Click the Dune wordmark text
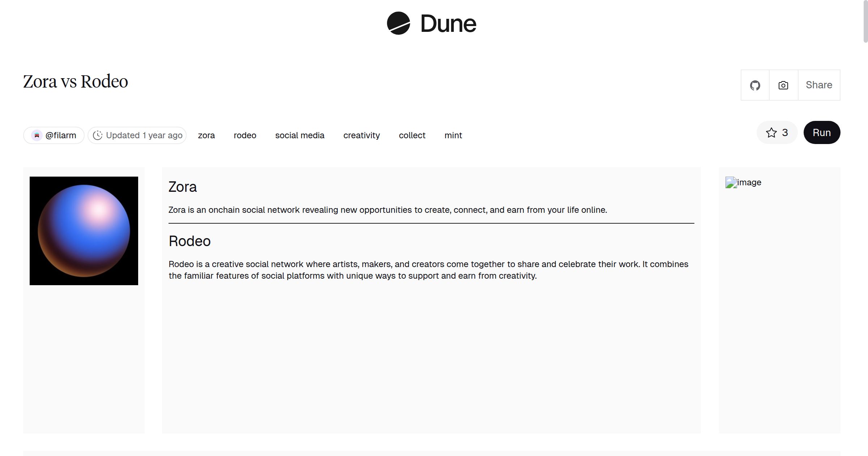 (448, 24)
